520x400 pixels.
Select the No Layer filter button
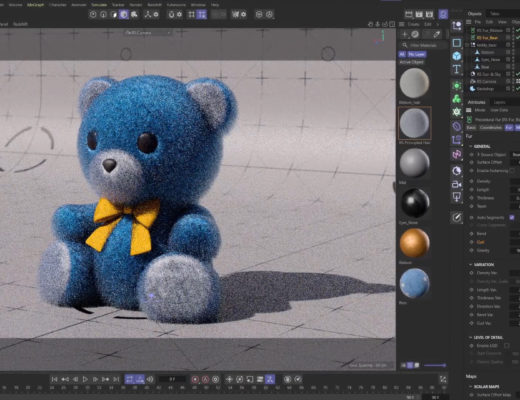click(x=416, y=54)
